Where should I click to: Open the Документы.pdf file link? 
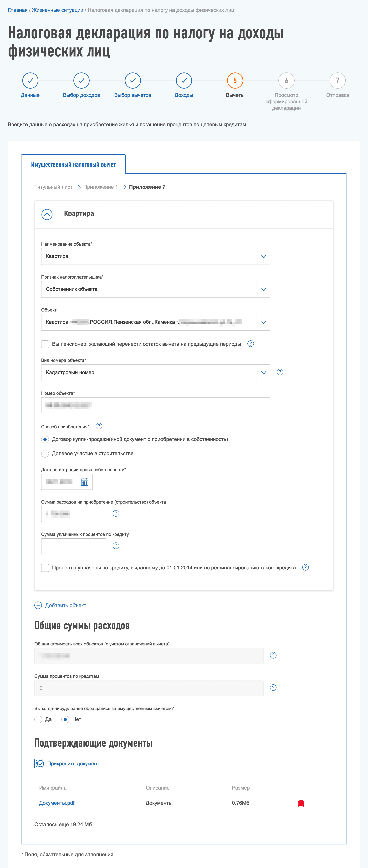(x=57, y=803)
